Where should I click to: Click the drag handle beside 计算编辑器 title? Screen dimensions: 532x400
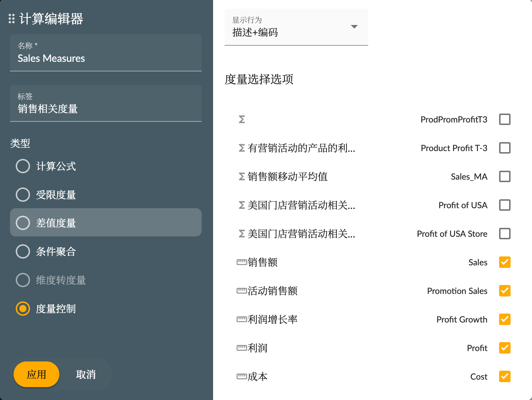11,19
